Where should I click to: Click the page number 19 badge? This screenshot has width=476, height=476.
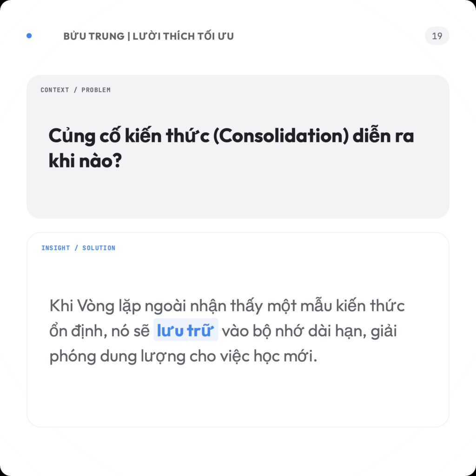click(x=437, y=36)
